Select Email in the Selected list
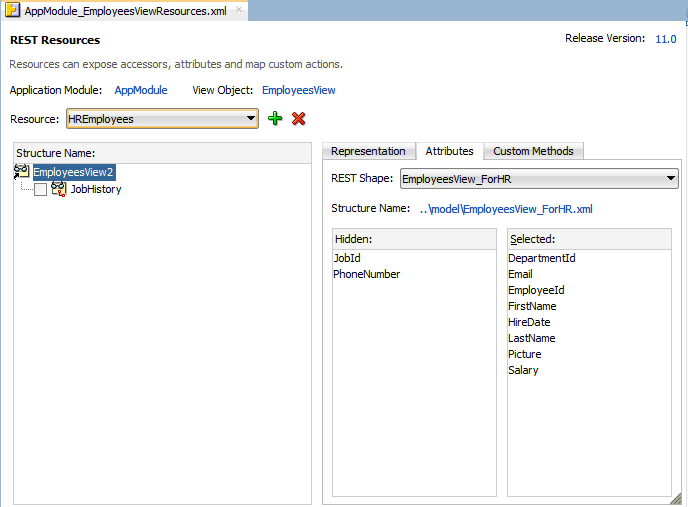This screenshot has width=688, height=507. coord(520,274)
